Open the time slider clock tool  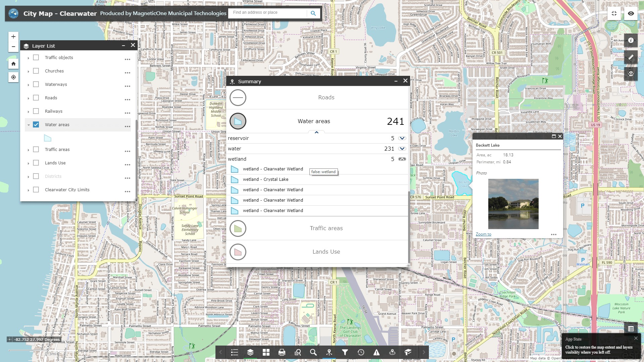pyautogui.click(x=361, y=352)
